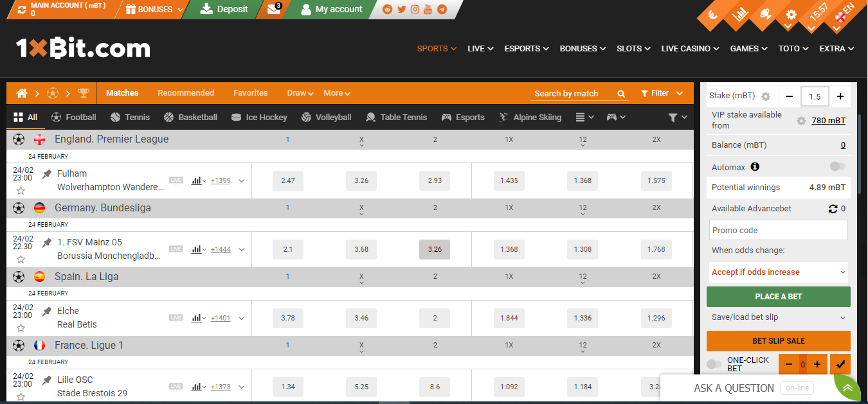Open the Draw dropdown in the navigation

[299, 92]
